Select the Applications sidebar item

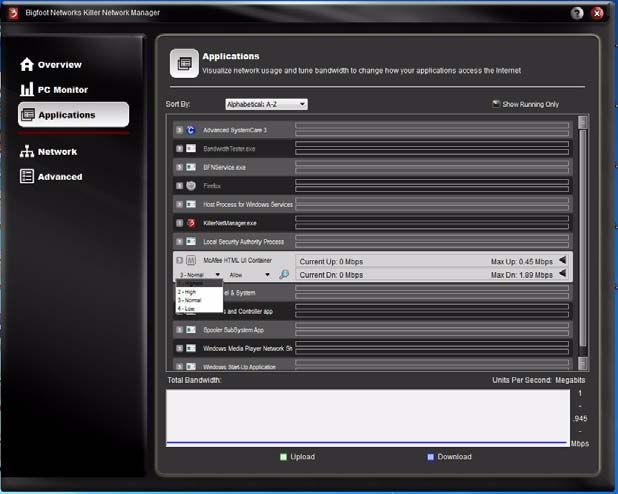coord(73,115)
